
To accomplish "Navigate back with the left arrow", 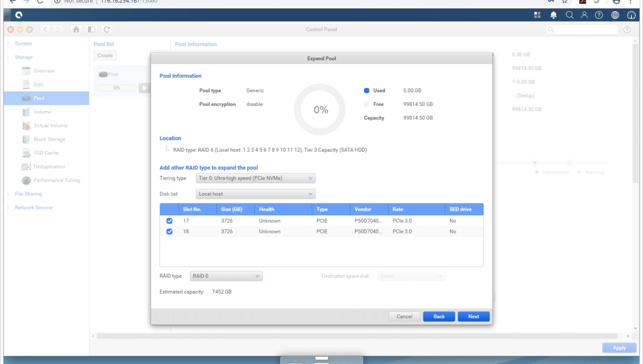I will (45, 30).
